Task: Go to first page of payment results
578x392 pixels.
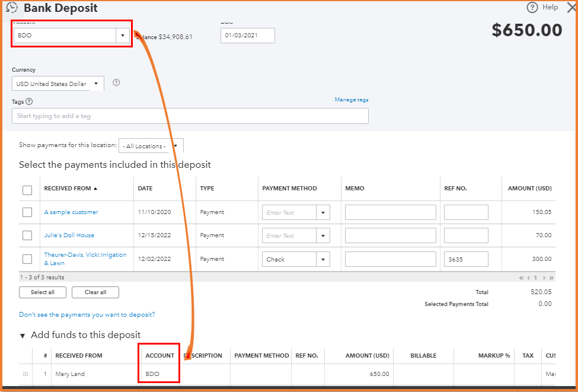Action: (x=521, y=278)
